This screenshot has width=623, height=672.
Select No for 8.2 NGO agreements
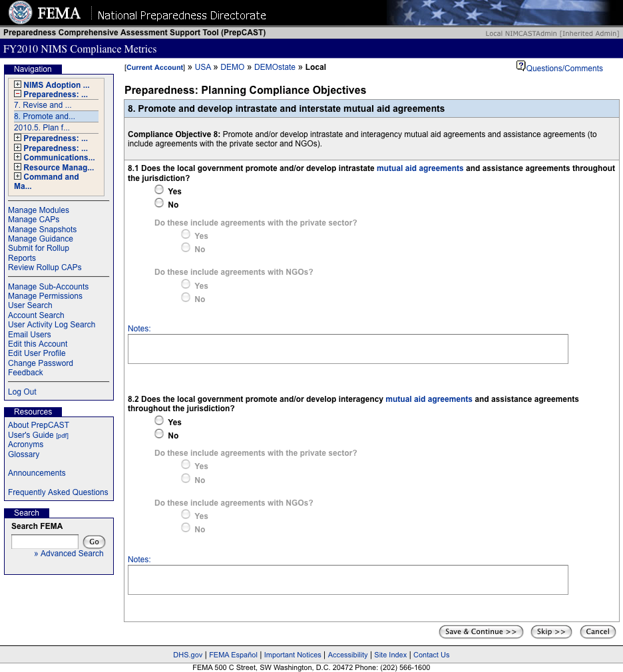point(186,528)
